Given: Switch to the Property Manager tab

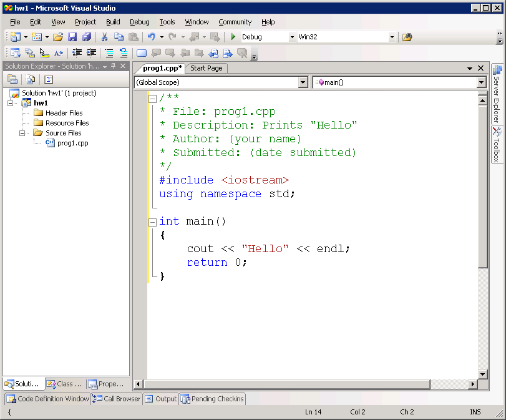Looking at the screenshot, I should pyautogui.click(x=107, y=384).
